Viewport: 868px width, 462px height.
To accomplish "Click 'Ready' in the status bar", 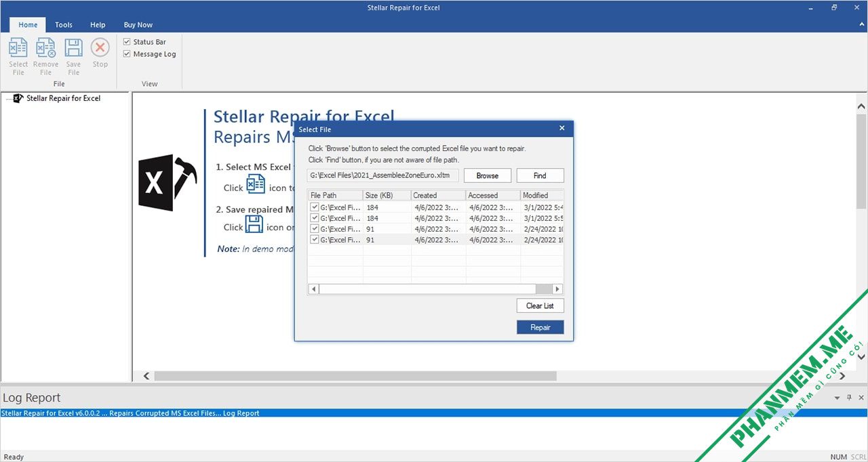I will tap(14, 457).
